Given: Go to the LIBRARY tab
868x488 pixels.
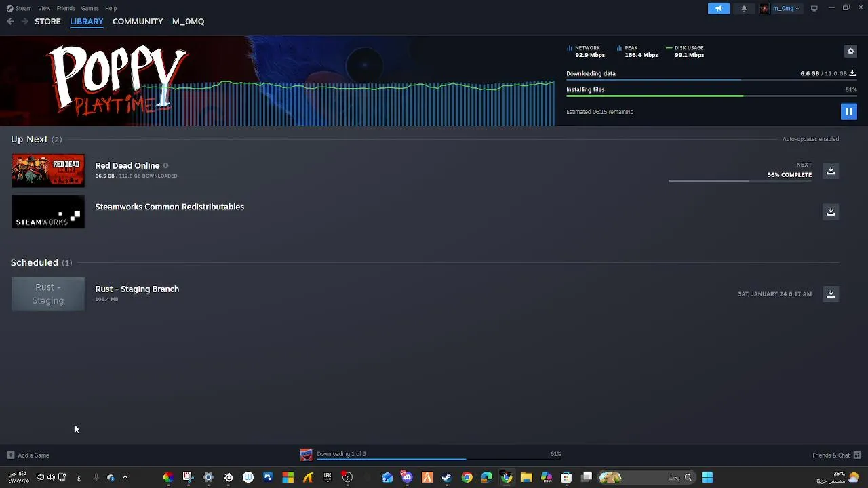Looking at the screenshot, I should tap(87, 22).
